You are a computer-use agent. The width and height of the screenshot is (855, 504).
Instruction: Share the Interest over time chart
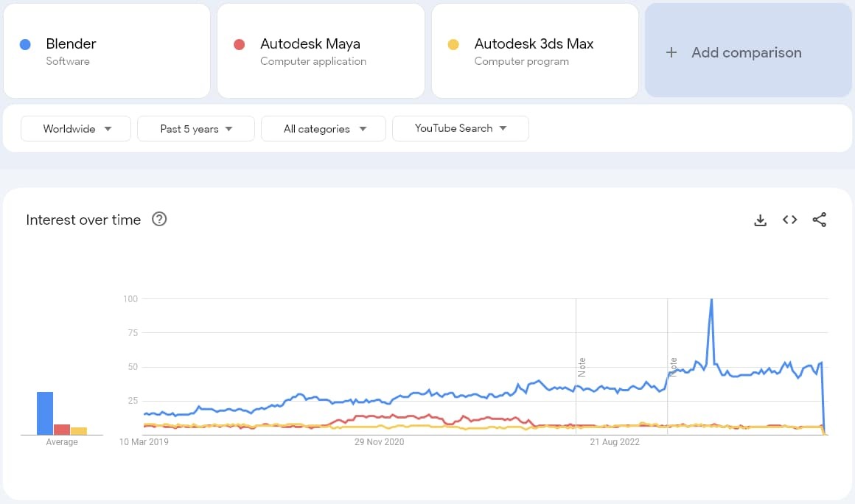pos(819,220)
